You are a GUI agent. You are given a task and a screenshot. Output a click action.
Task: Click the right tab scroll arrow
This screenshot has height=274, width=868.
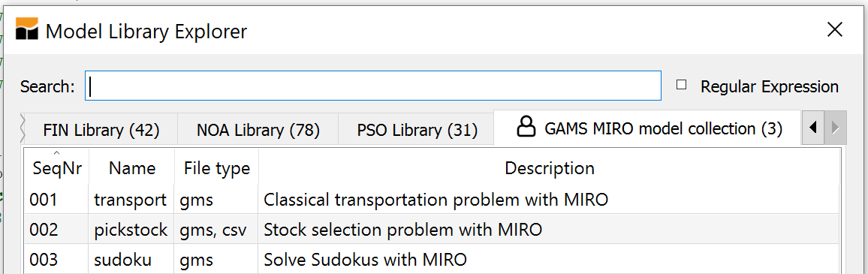pyautogui.click(x=835, y=128)
